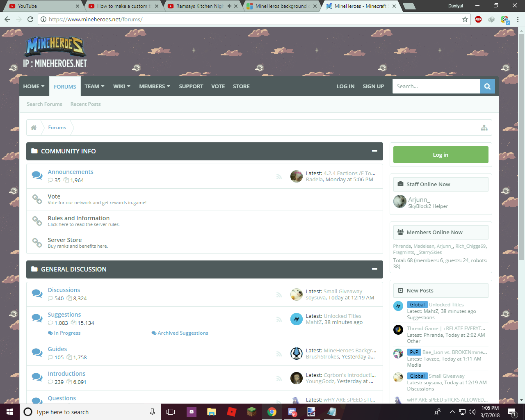
Task: Bookmark this page with the star icon
Action: 465,19
